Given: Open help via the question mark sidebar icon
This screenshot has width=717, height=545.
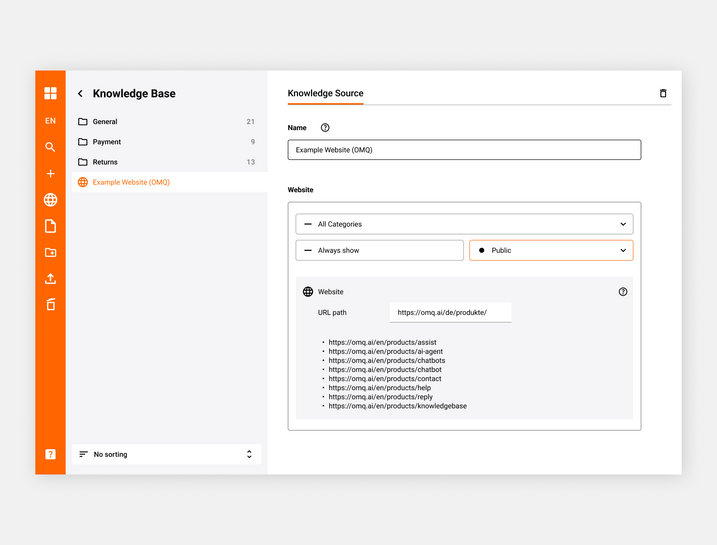Looking at the screenshot, I should click(50, 454).
